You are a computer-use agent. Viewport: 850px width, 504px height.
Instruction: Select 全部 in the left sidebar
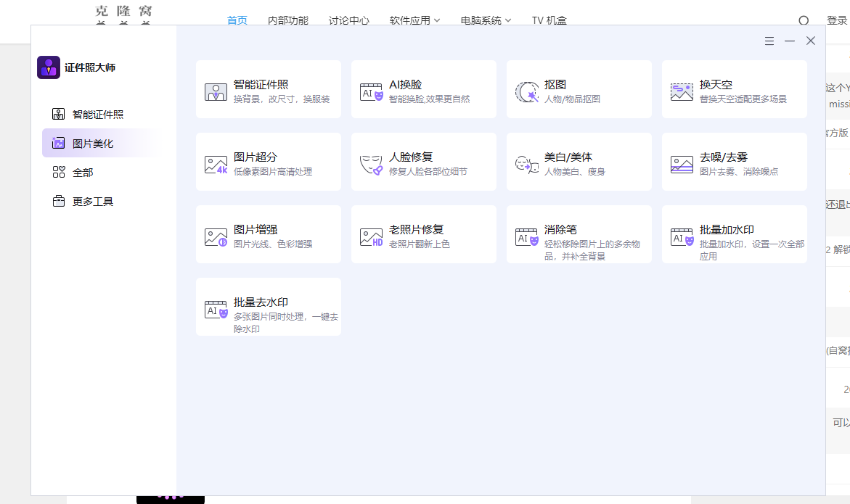coord(83,173)
